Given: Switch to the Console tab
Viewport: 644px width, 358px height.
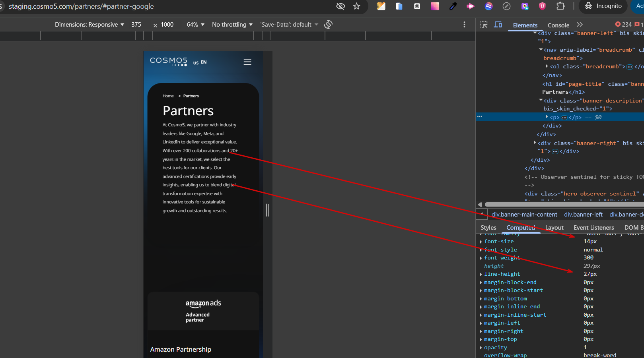Looking at the screenshot, I should pyautogui.click(x=558, y=25).
